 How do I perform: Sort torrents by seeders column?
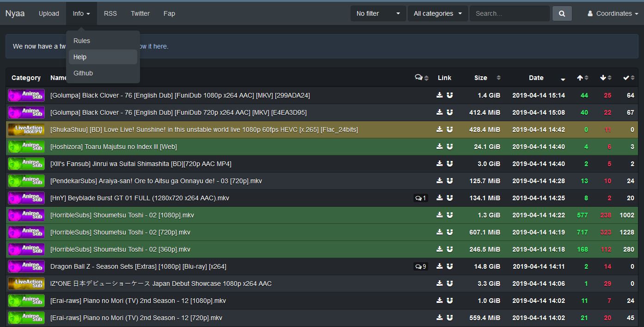[x=582, y=78]
